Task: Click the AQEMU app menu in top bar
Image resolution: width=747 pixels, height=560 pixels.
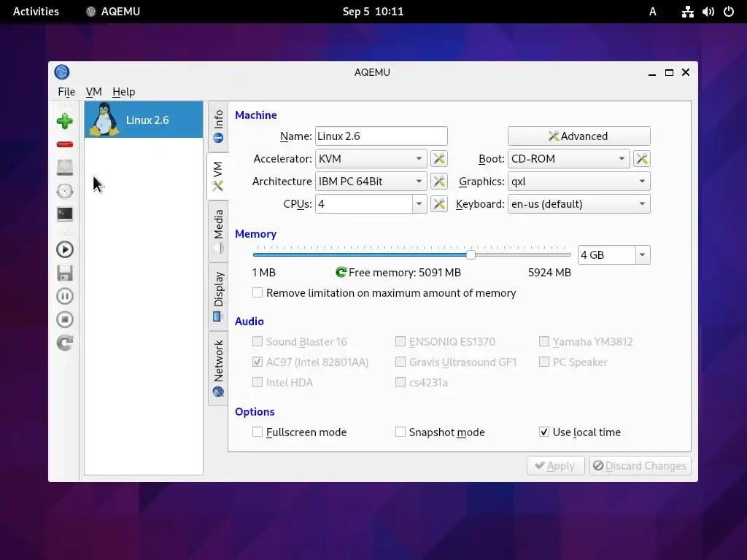Action: tap(113, 12)
